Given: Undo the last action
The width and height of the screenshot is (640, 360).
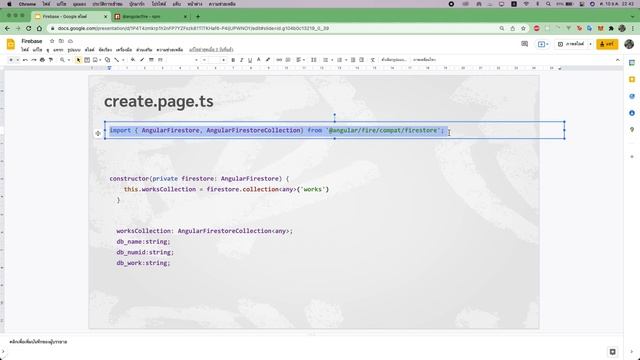Looking at the screenshot, I should tap(25, 60).
